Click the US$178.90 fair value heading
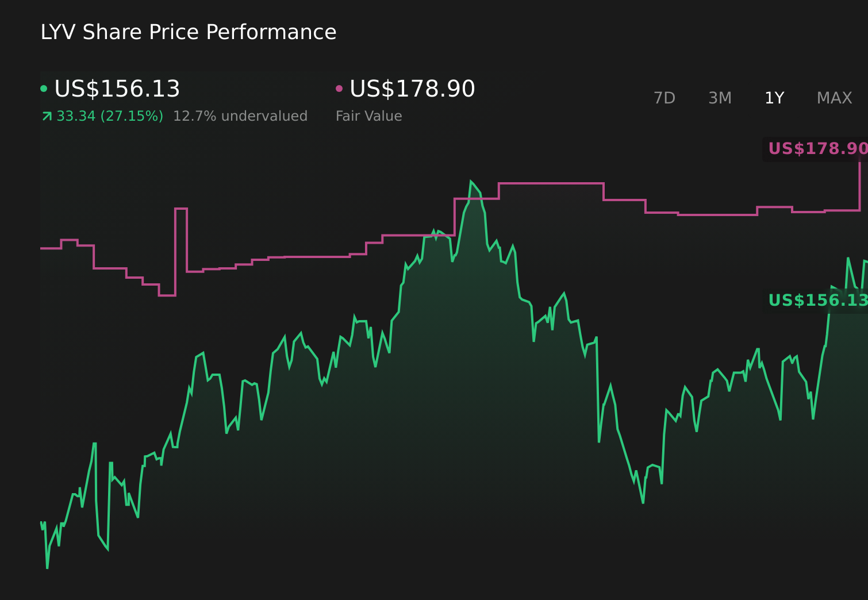Screen dimensions: 868x600 [x=412, y=88]
